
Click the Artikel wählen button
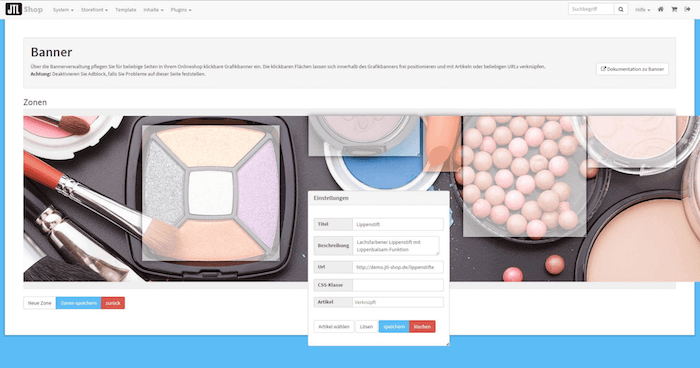[334, 326]
